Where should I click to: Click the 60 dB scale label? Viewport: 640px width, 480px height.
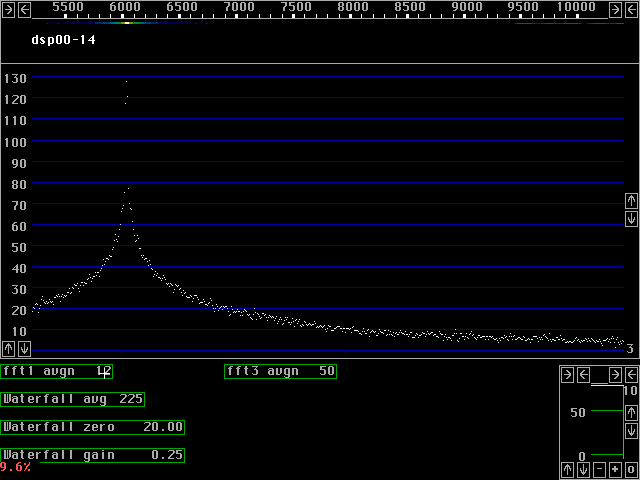18,227
